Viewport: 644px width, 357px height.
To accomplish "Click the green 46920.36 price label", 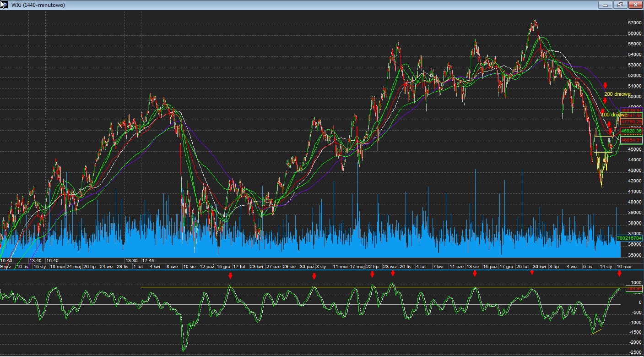I will click(x=631, y=131).
